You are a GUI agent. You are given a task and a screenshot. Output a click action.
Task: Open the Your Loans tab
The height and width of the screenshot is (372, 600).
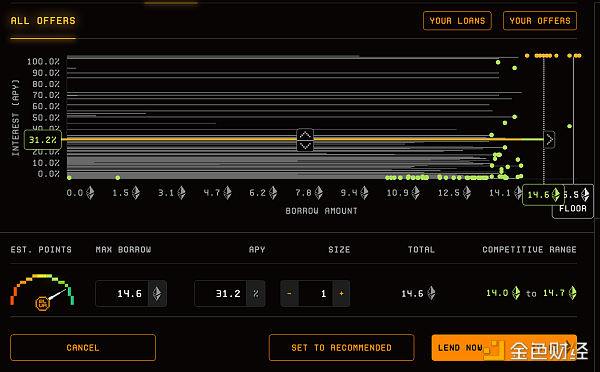pos(457,21)
